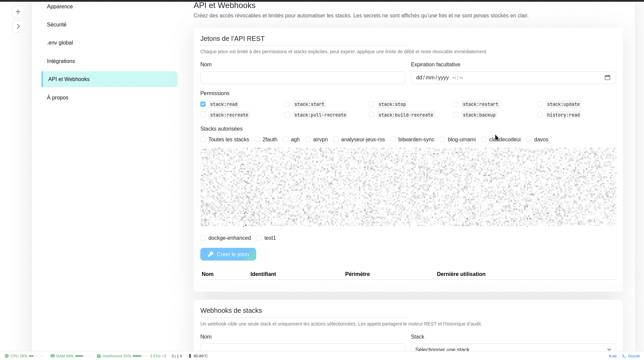
Task: Click the uptime 3 j 1 h text
Action: (x=177, y=356)
